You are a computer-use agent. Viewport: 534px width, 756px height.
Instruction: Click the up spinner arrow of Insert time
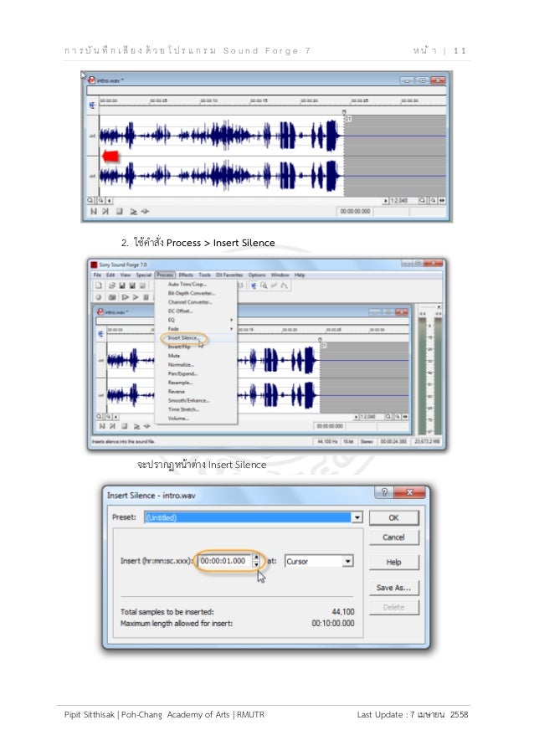click(256, 558)
